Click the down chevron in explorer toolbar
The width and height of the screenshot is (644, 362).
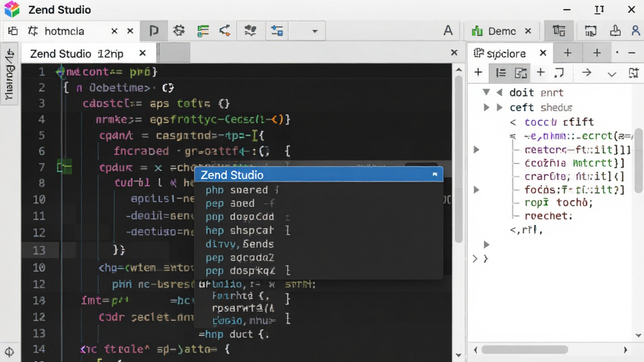(x=611, y=74)
